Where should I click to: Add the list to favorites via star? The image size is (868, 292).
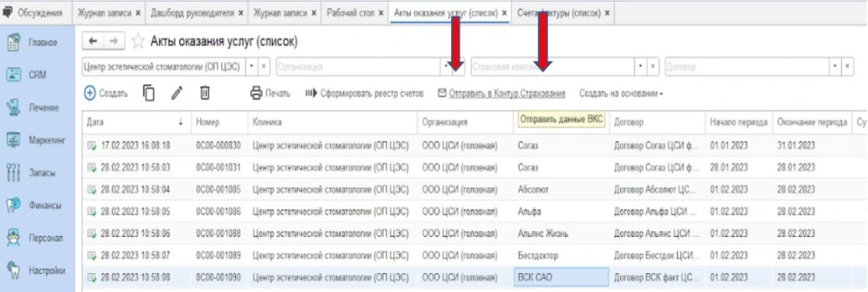[x=138, y=42]
